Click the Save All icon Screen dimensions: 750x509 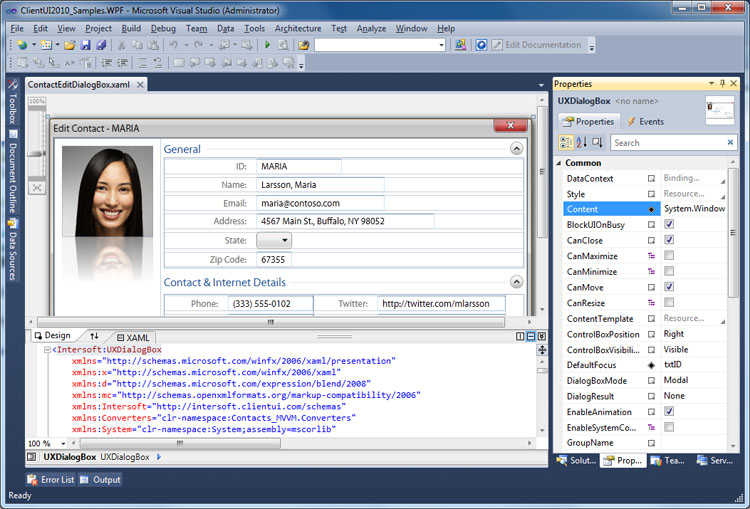(101, 45)
